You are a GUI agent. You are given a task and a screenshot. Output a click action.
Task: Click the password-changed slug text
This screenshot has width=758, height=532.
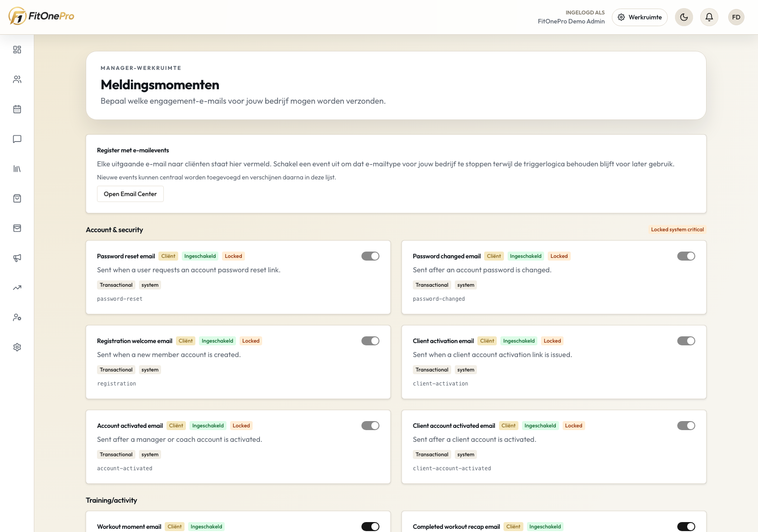coord(439,299)
